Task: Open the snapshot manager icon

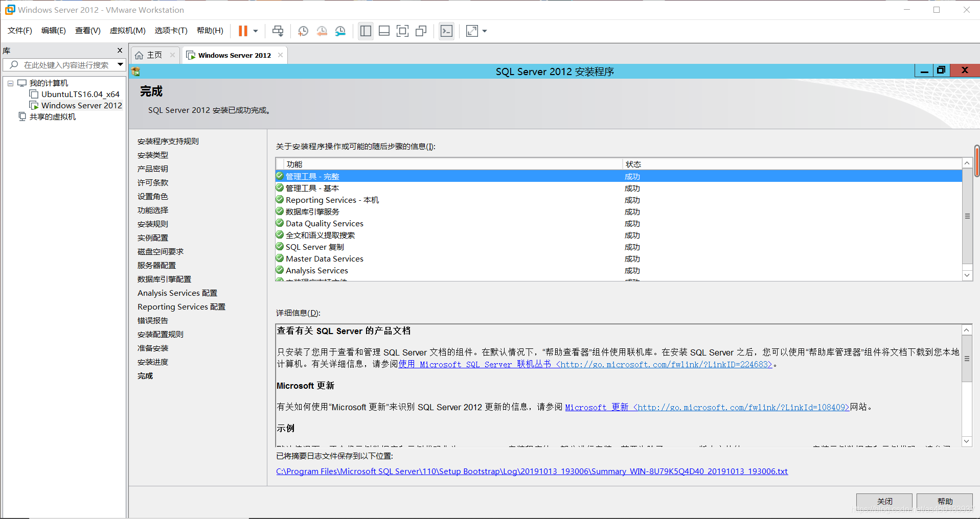Action: click(340, 31)
